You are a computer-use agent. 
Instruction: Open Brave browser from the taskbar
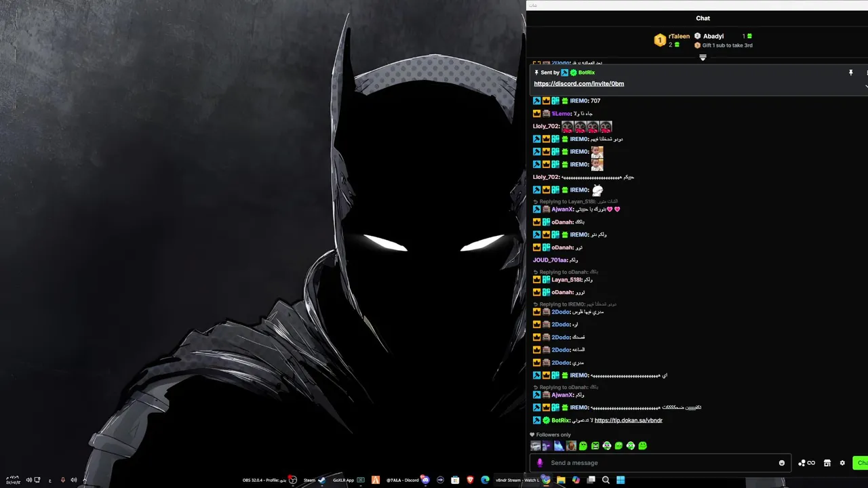470,480
